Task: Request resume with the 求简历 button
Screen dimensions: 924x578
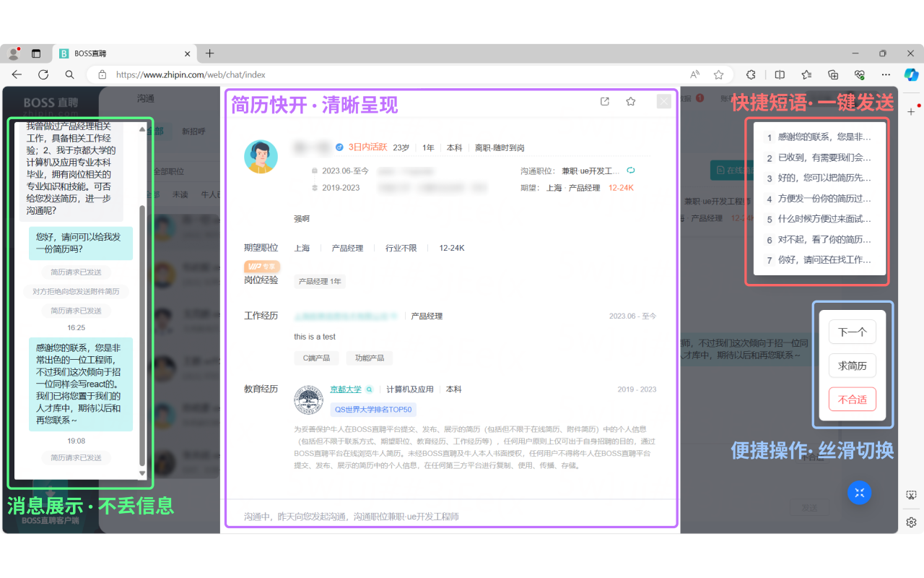Action: pyautogui.click(x=852, y=366)
